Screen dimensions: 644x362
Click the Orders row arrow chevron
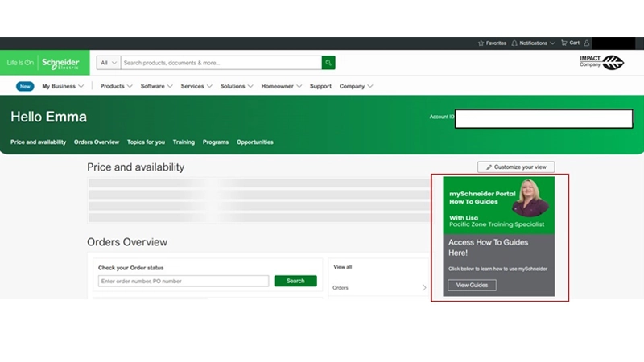424,288
